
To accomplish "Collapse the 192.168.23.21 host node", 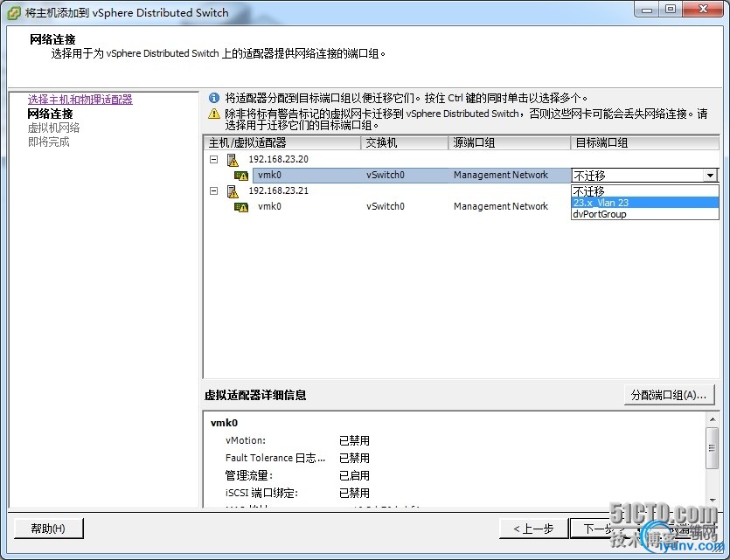I will coord(213,190).
